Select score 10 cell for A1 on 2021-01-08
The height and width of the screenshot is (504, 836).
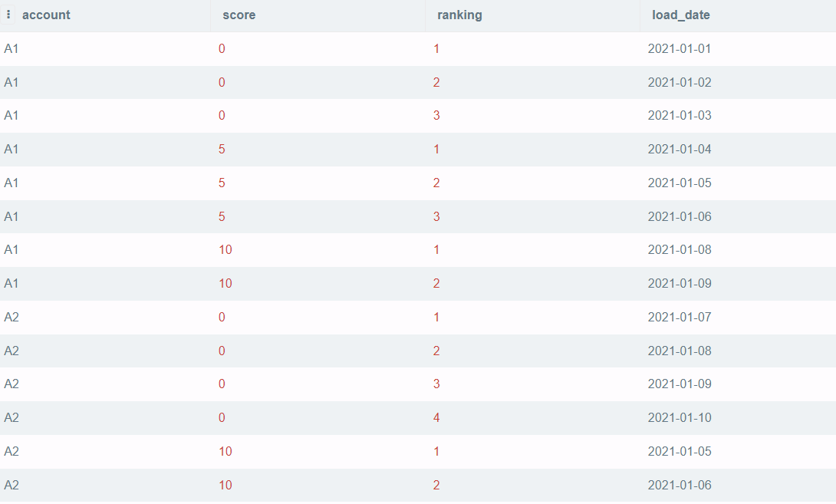[x=225, y=249]
